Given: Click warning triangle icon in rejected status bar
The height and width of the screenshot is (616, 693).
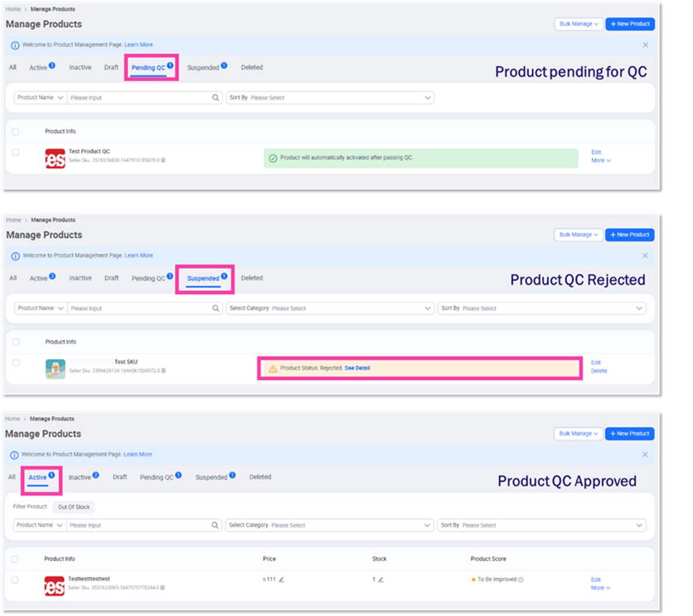Looking at the screenshot, I should (273, 369).
